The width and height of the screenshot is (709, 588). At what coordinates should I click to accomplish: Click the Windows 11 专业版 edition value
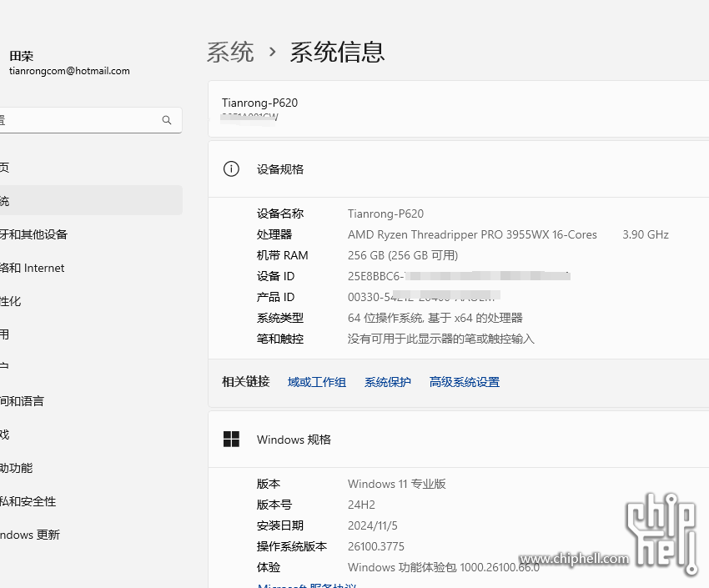pyautogui.click(x=396, y=484)
